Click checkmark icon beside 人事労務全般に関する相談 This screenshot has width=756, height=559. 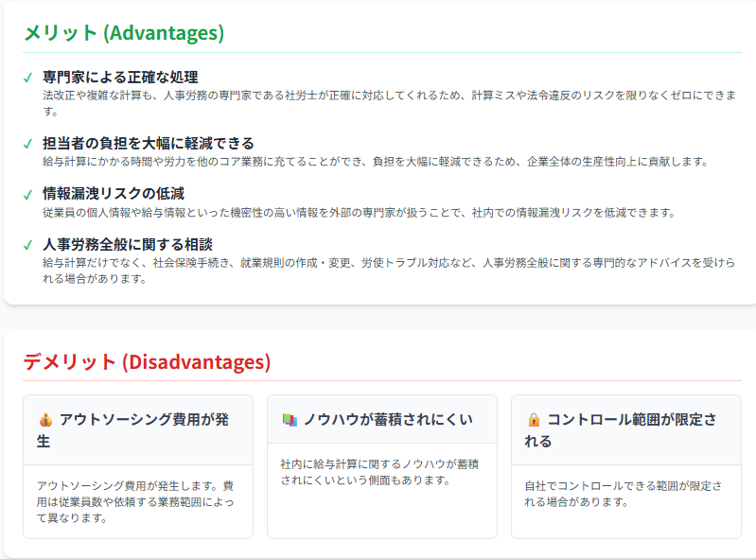28,245
